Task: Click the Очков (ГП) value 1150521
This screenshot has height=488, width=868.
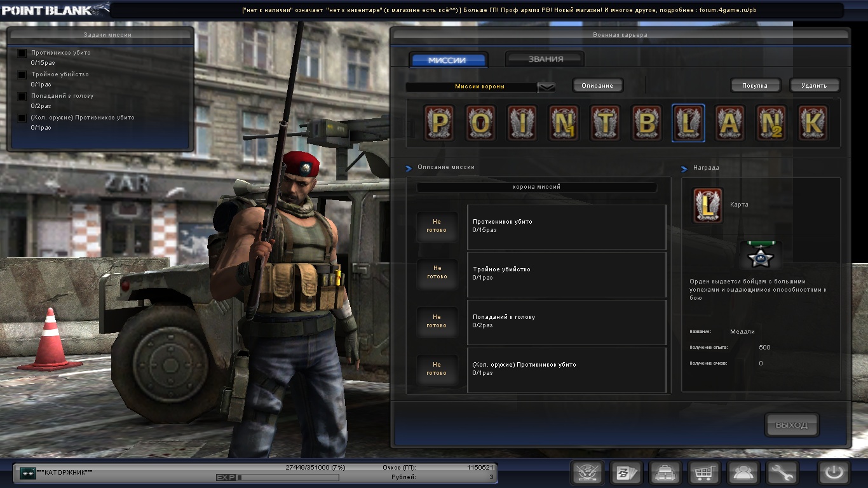Action: point(480,468)
